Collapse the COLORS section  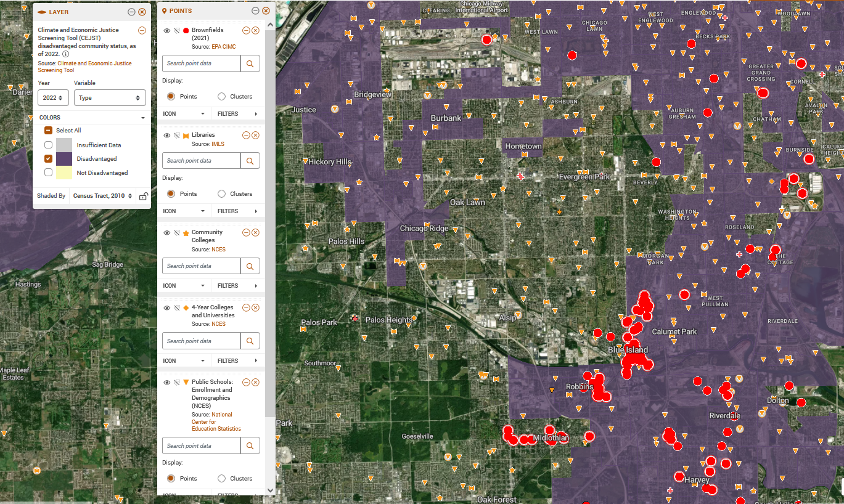tap(92, 118)
